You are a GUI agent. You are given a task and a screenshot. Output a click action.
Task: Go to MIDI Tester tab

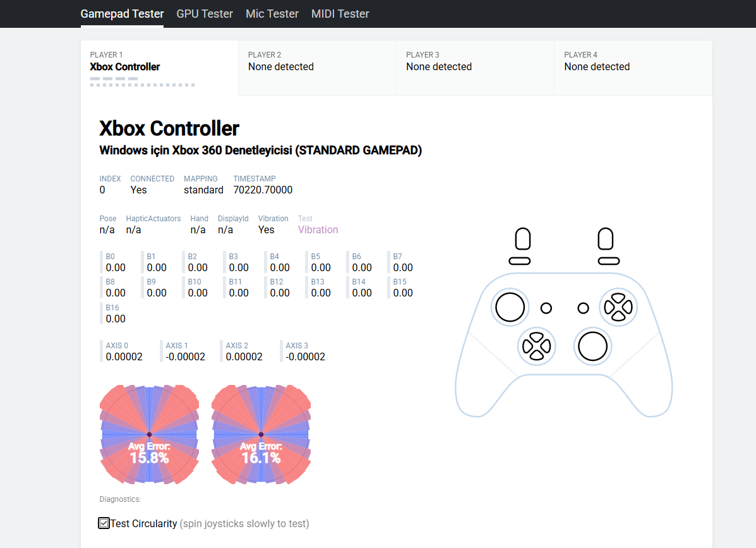340,14
